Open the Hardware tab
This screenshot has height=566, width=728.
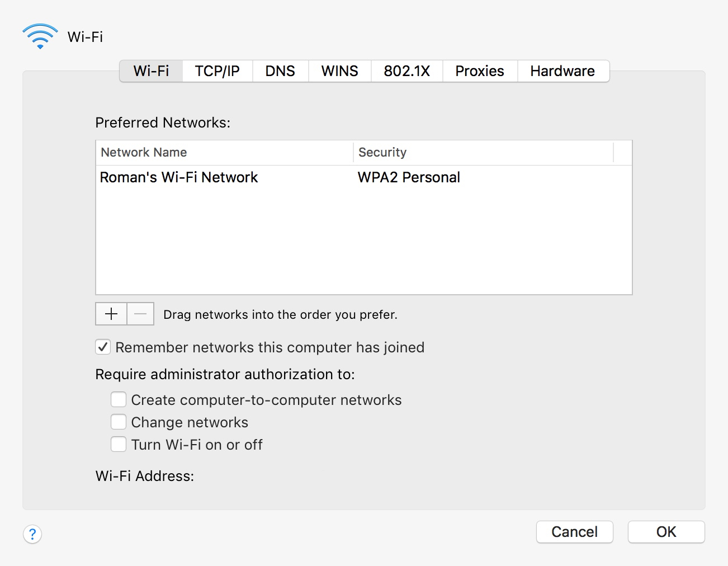(x=562, y=71)
